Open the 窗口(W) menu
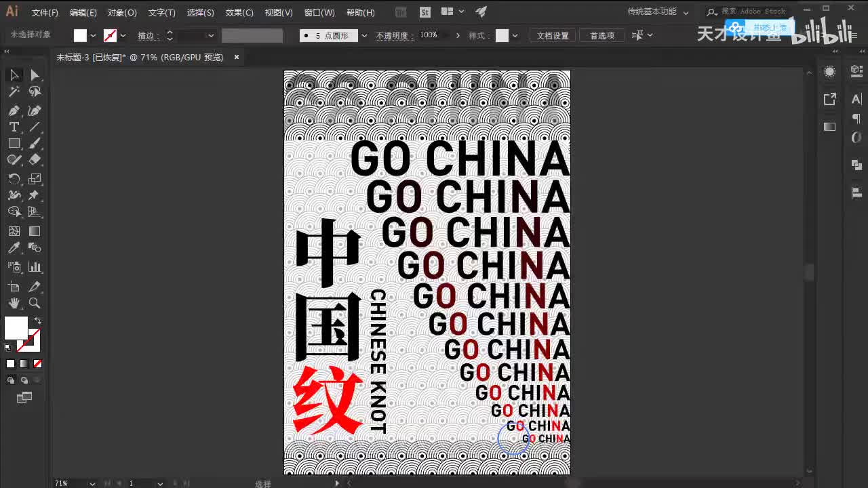 tap(319, 12)
